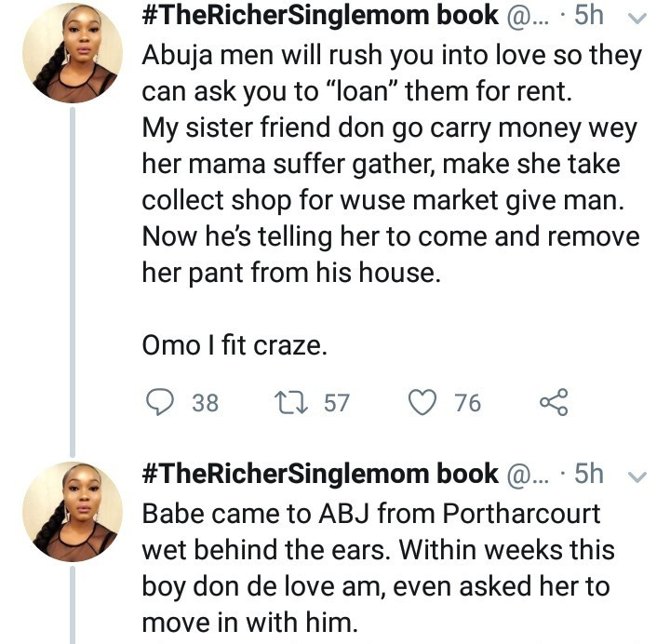Image resolution: width=670 pixels, height=644 pixels.
Task: Click the reply count 38
Action: pos(205,402)
